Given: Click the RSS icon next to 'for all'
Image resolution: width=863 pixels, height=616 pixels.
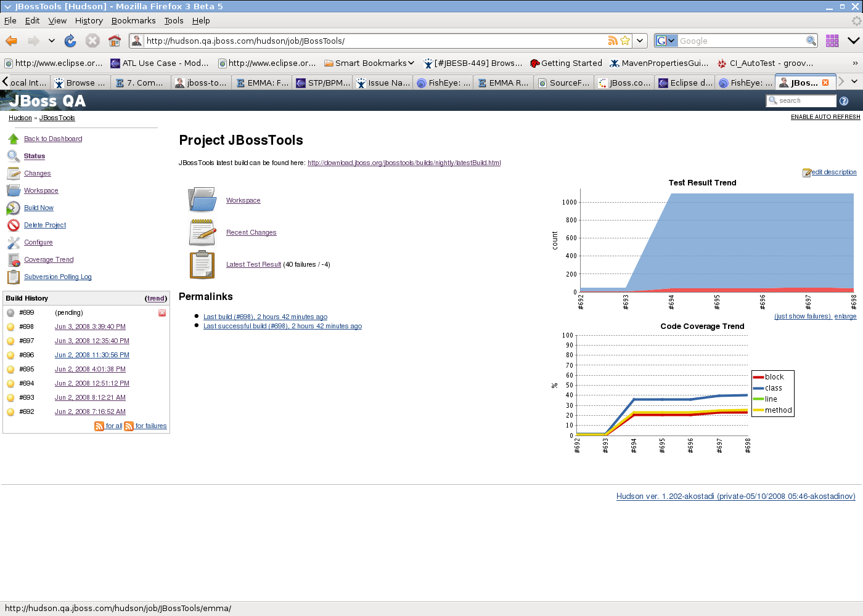Looking at the screenshot, I should 99,426.
